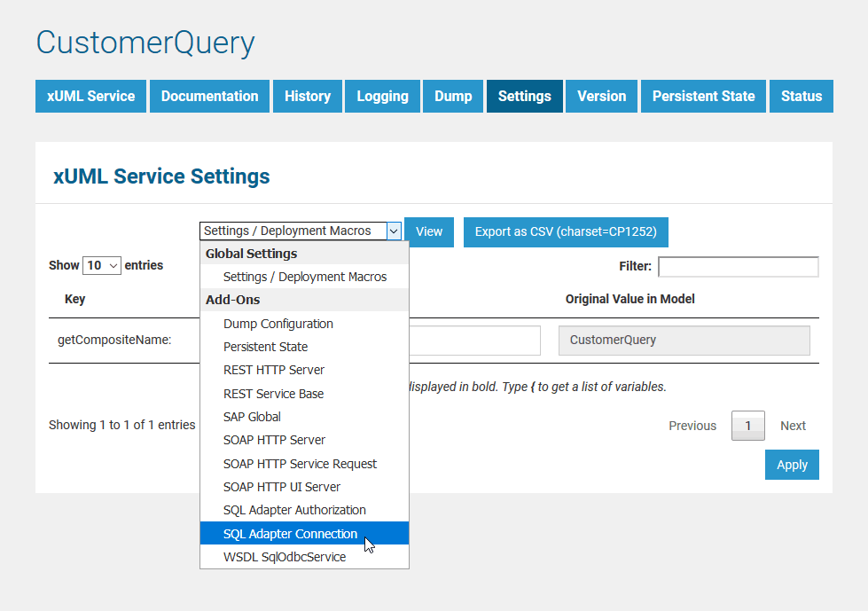The image size is (868, 611).
Task: Click the View button
Action: (x=429, y=231)
